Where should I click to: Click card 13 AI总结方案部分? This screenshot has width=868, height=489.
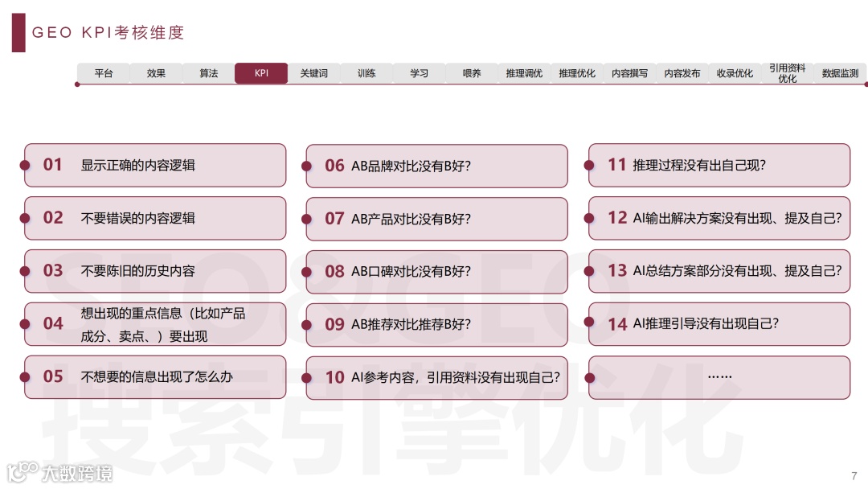coord(719,271)
